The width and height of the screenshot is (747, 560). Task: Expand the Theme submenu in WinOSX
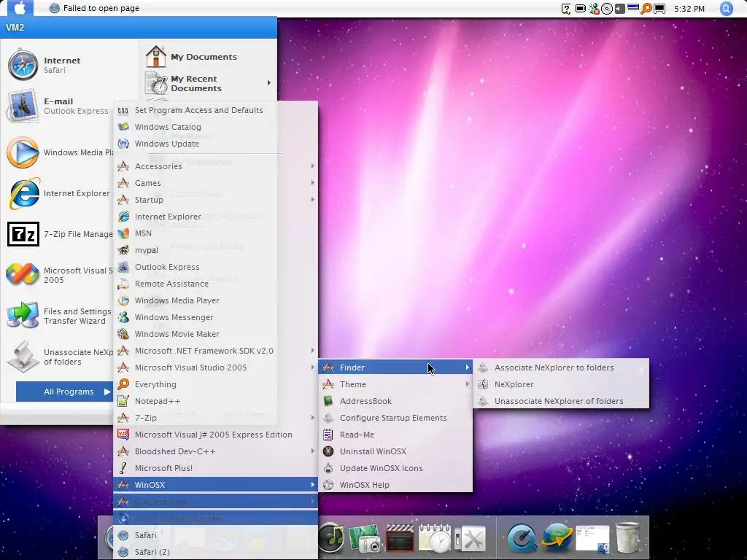pyautogui.click(x=395, y=384)
